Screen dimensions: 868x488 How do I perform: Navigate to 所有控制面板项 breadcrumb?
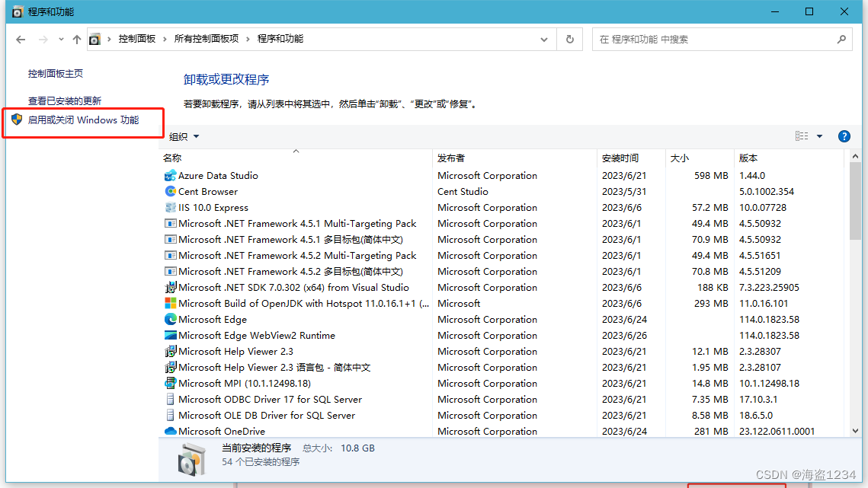click(207, 39)
